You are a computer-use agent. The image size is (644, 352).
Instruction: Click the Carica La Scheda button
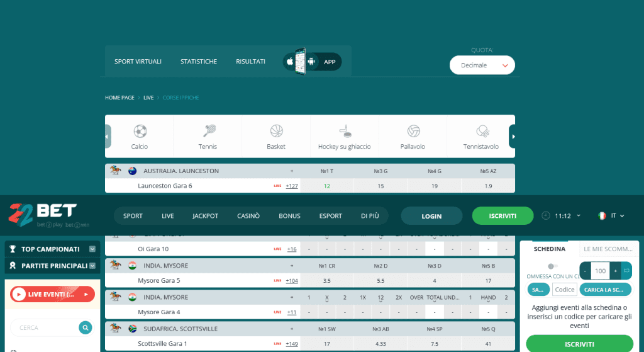pos(605,290)
